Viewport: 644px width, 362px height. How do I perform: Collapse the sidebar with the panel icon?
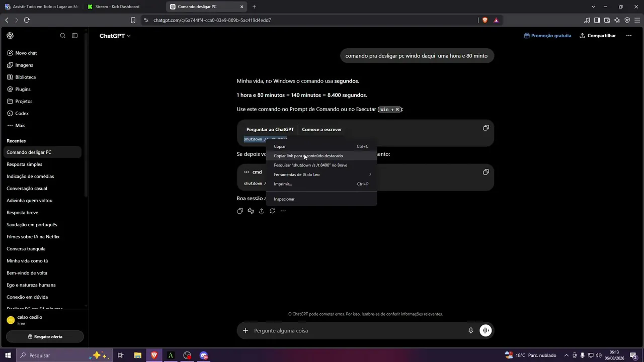click(75, 36)
